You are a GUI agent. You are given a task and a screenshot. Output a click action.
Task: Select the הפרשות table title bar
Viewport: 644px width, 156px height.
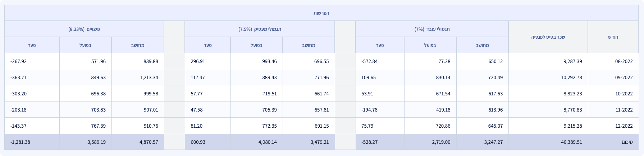pyautogui.click(x=321, y=13)
